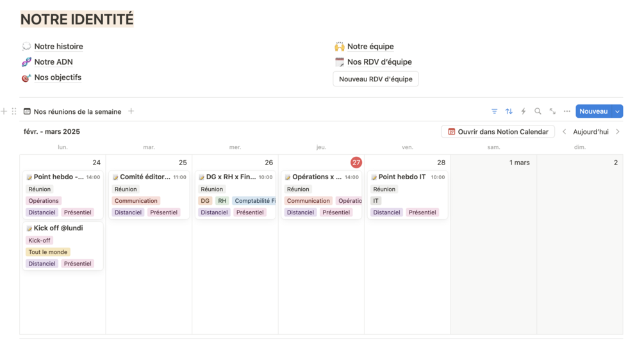Go to previous week with left chevron
This screenshot has height=352, width=644.
(565, 132)
